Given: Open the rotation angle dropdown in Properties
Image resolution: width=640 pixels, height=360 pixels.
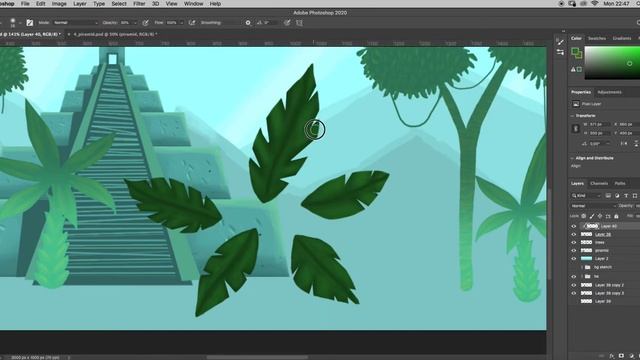Looking at the screenshot, I should (608, 144).
